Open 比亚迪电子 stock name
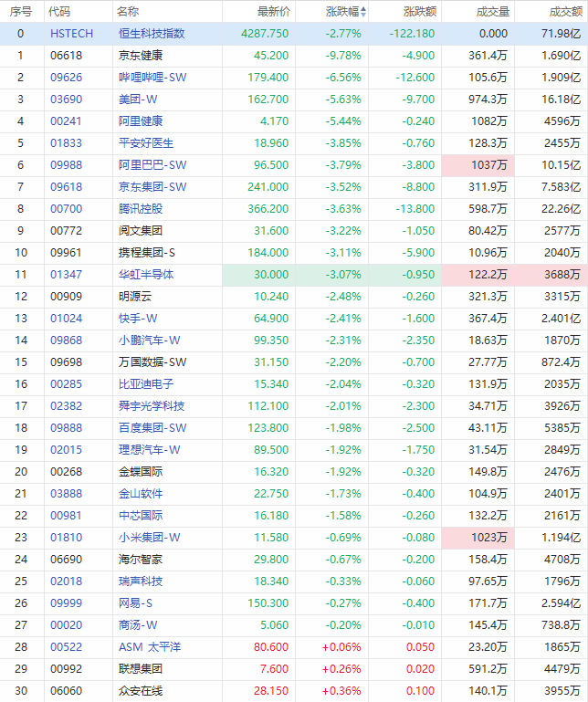This screenshot has height=702, width=588. point(146,384)
